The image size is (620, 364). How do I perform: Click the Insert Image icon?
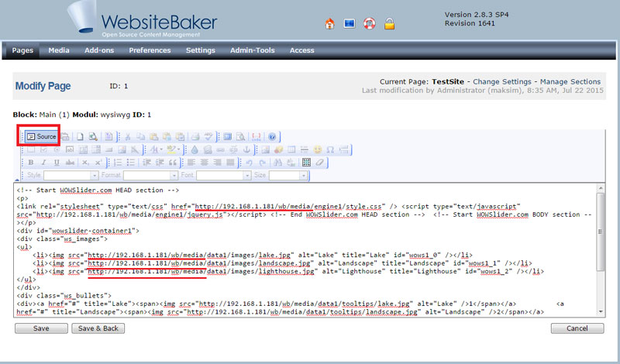pos(265,149)
